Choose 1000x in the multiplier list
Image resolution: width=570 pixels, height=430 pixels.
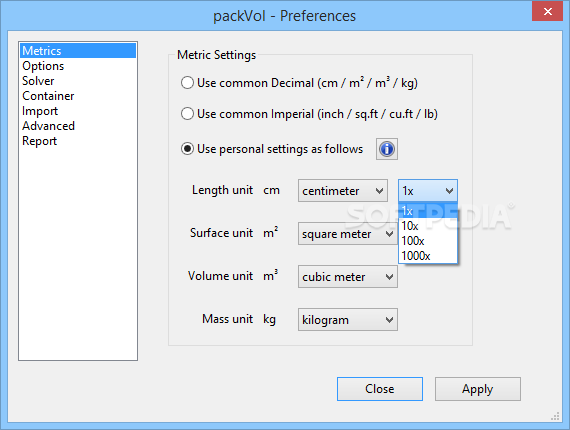(428, 256)
